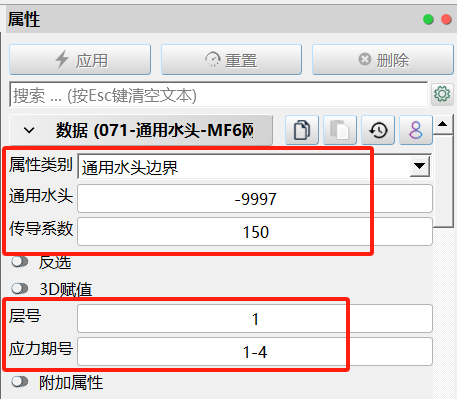Click the red dot panel close button
Image resolution: width=457 pixels, height=399 pixels.
(x=446, y=19)
